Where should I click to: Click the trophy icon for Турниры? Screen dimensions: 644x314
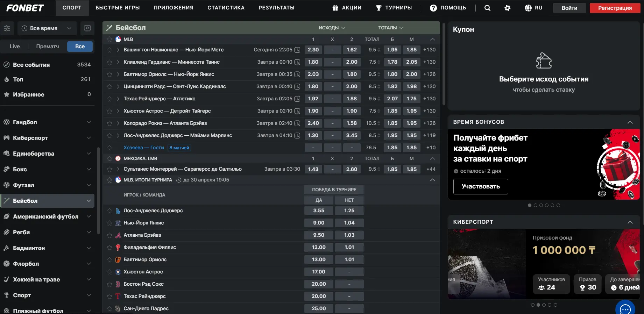tap(378, 8)
